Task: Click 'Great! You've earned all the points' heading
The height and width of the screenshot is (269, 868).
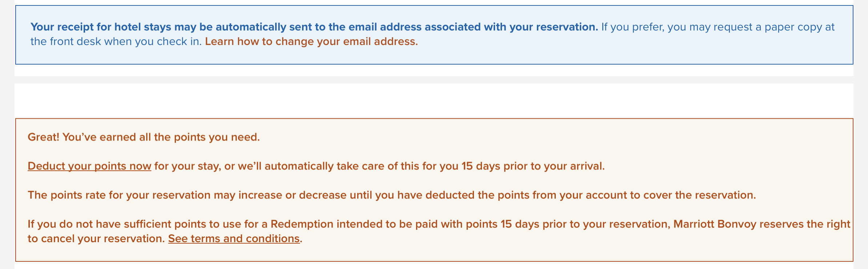Action: (144, 137)
